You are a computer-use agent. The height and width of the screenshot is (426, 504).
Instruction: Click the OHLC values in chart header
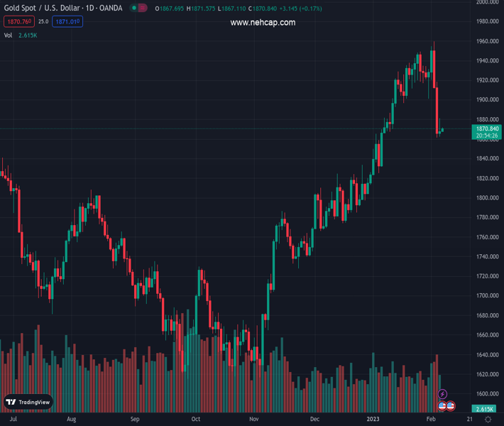pos(231,9)
